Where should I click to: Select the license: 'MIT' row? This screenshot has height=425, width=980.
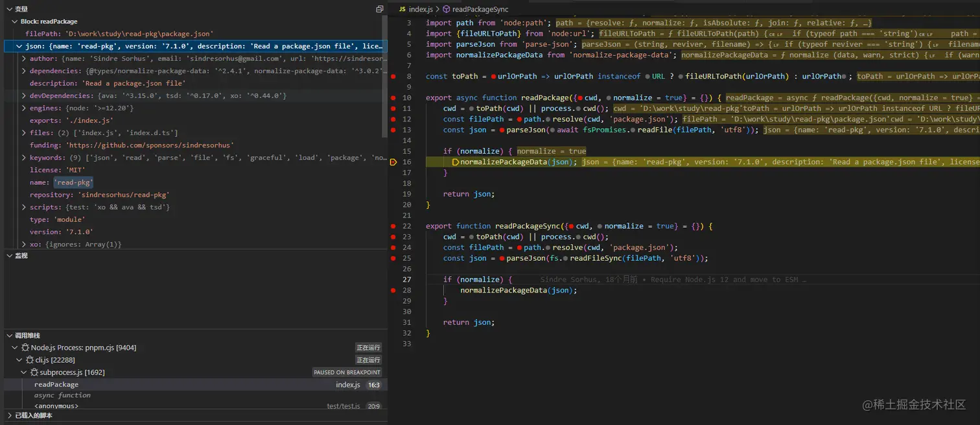(x=194, y=170)
